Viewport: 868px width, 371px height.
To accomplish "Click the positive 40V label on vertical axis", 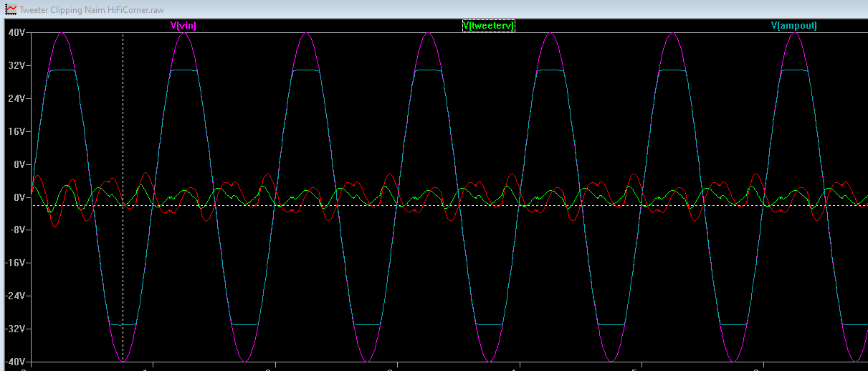I will click(16, 33).
